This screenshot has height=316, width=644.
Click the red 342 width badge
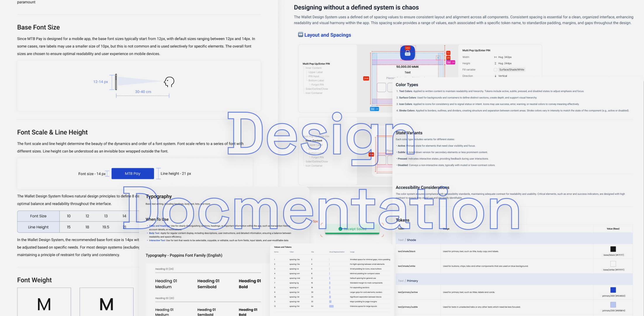coord(408,48)
